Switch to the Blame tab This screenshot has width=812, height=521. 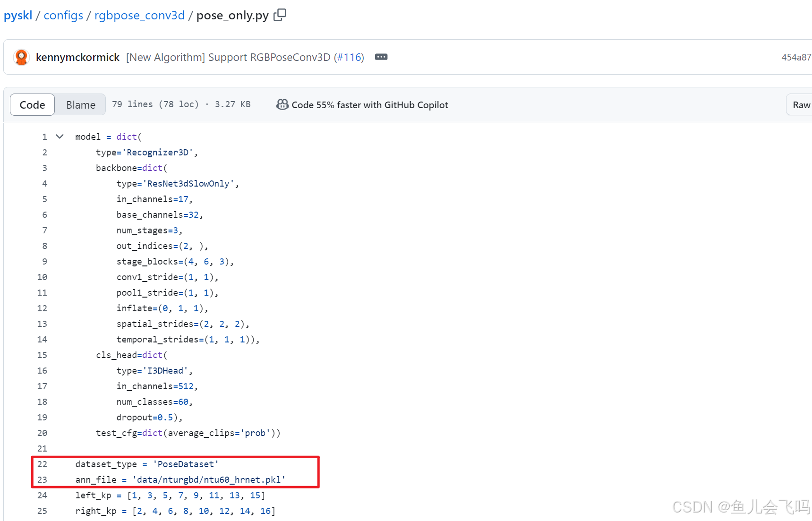pos(80,104)
